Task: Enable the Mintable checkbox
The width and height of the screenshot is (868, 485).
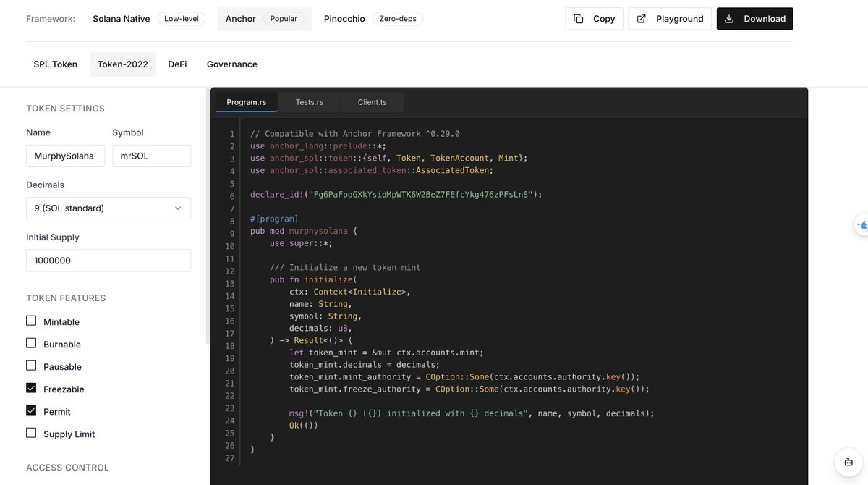Action: (x=31, y=321)
